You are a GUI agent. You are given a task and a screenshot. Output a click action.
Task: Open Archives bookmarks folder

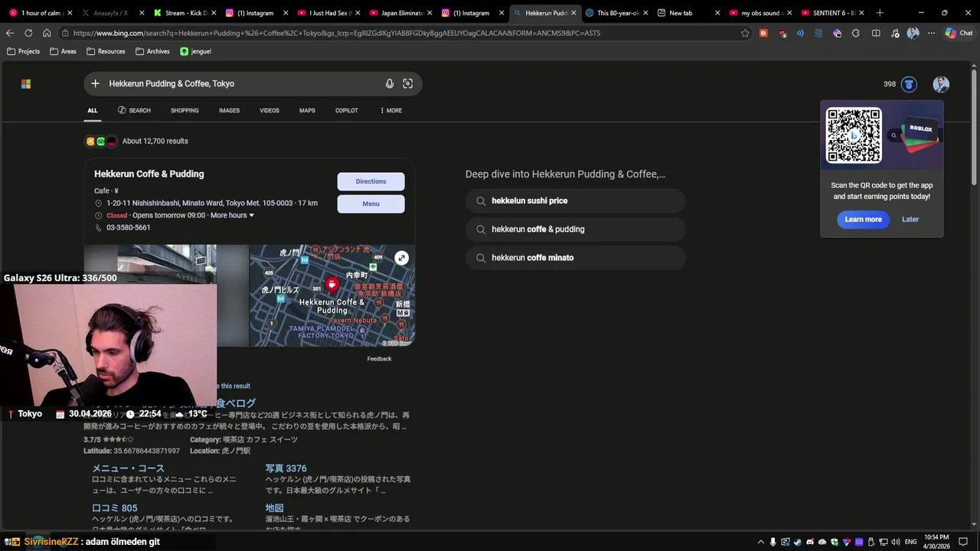[x=152, y=51]
